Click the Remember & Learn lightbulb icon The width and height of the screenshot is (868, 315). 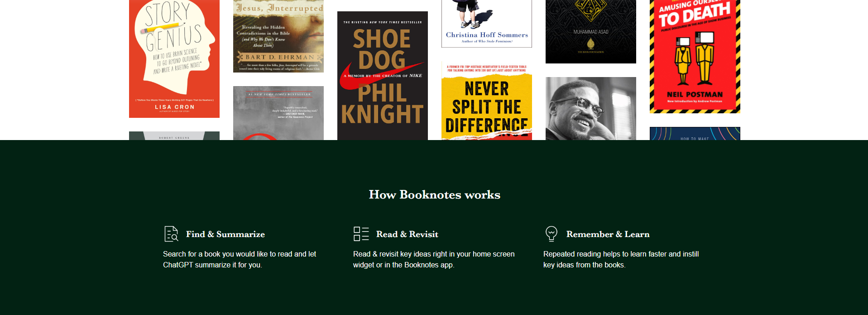551,234
